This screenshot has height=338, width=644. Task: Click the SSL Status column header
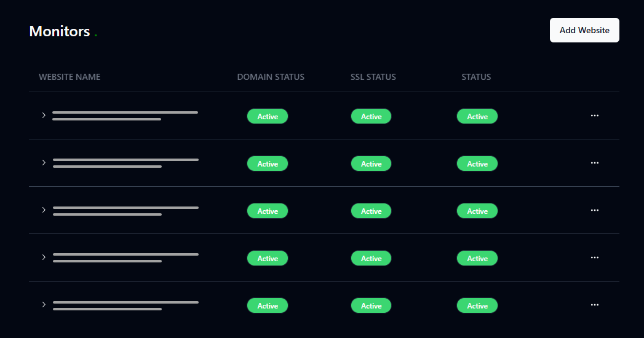click(x=373, y=77)
